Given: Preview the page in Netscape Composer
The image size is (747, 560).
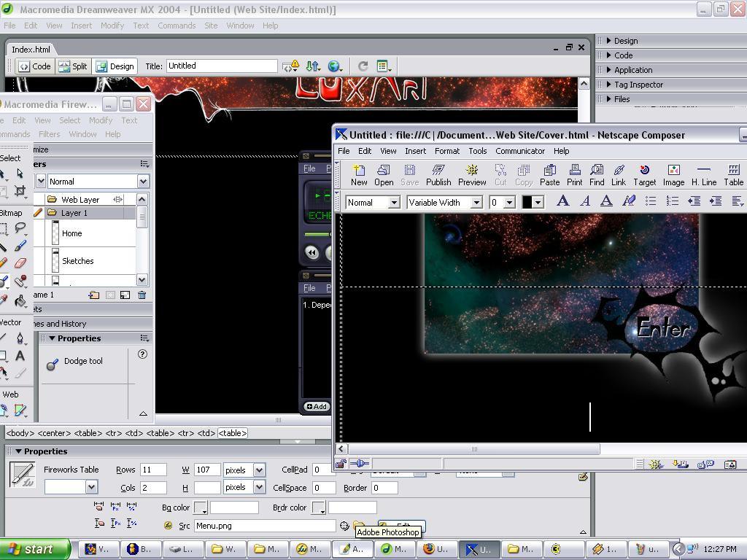Looking at the screenshot, I should 472,175.
